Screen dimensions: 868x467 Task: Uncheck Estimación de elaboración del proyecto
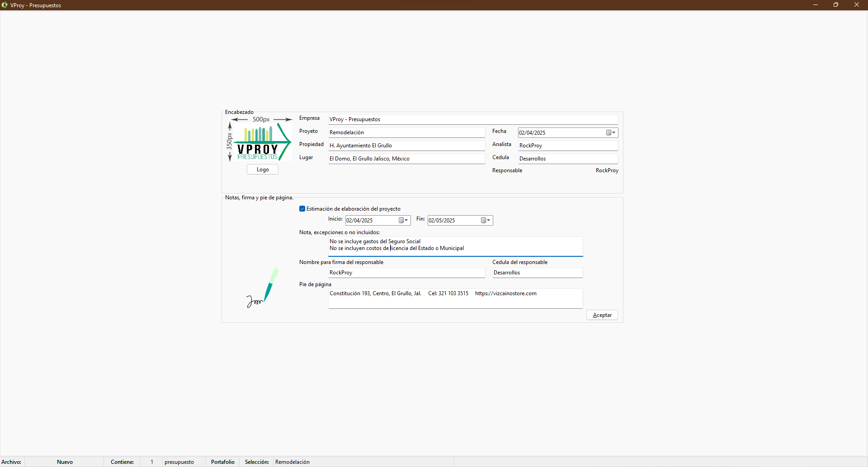(x=302, y=209)
